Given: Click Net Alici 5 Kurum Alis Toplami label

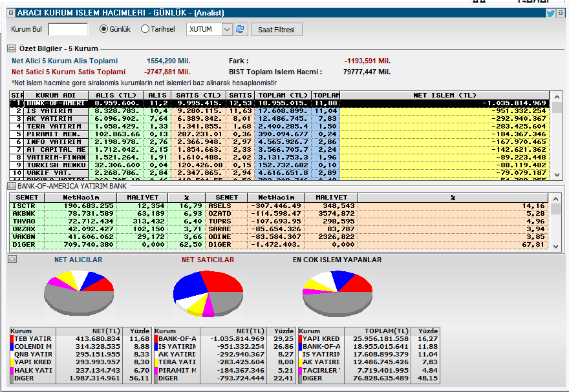Looking at the screenshot, I should point(65,61).
